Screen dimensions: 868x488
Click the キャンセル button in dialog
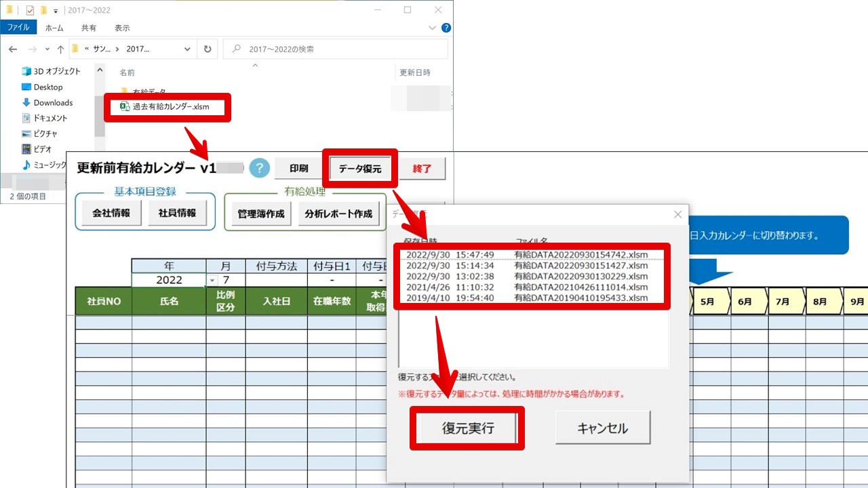[602, 428]
